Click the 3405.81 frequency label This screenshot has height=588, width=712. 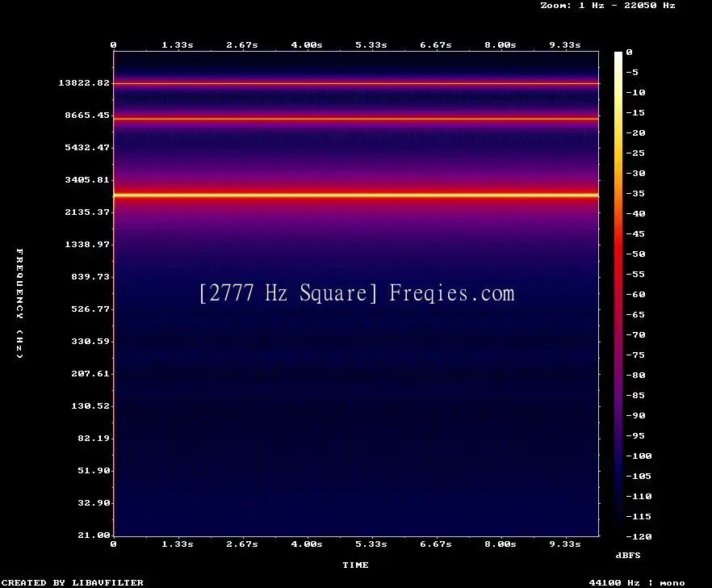(x=87, y=179)
